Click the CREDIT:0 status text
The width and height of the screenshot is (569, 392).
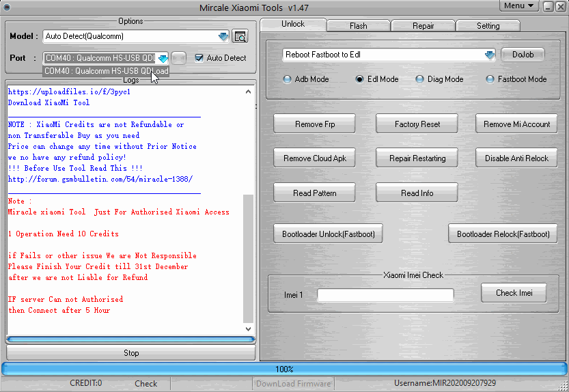[x=85, y=383]
